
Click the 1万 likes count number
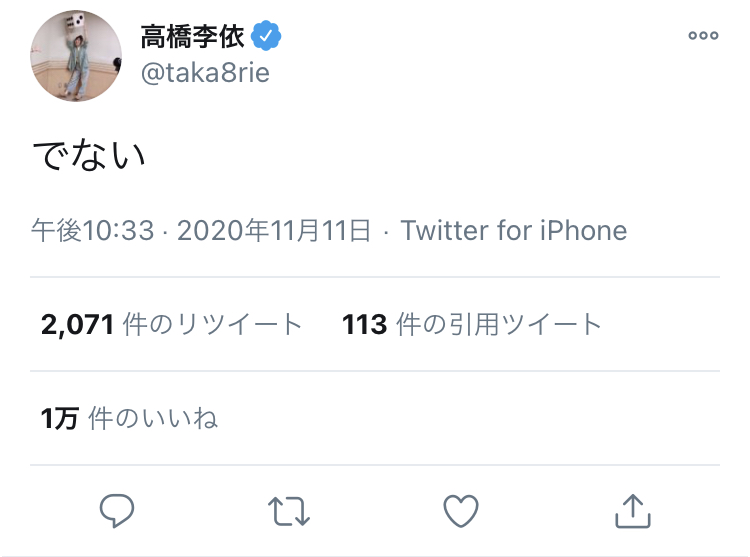[x=59, y=418]
